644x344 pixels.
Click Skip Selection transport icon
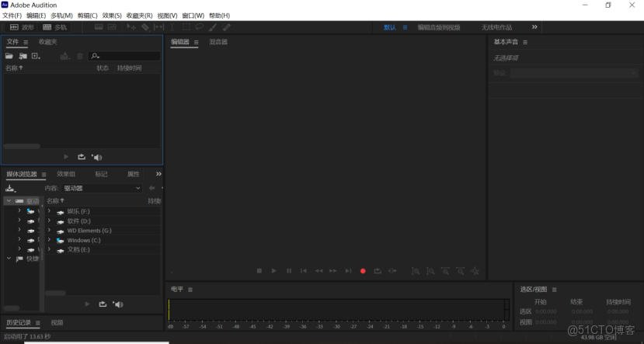pos(392,271)
